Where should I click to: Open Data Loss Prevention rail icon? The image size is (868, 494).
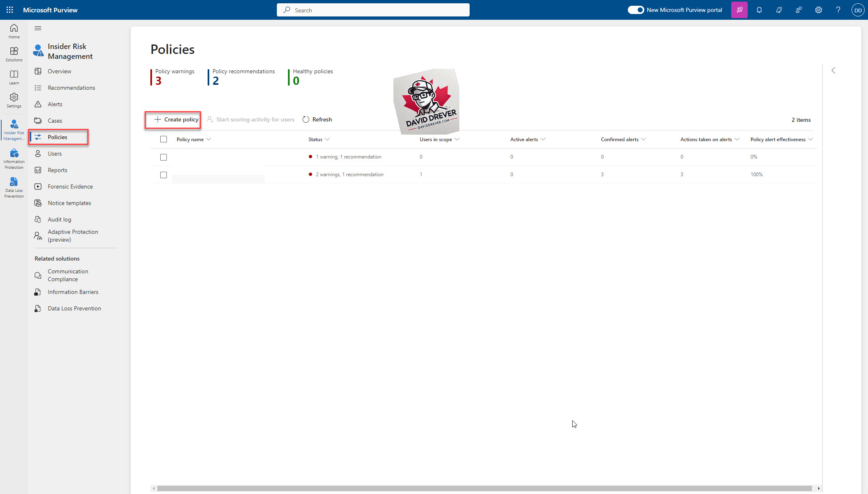14,188
